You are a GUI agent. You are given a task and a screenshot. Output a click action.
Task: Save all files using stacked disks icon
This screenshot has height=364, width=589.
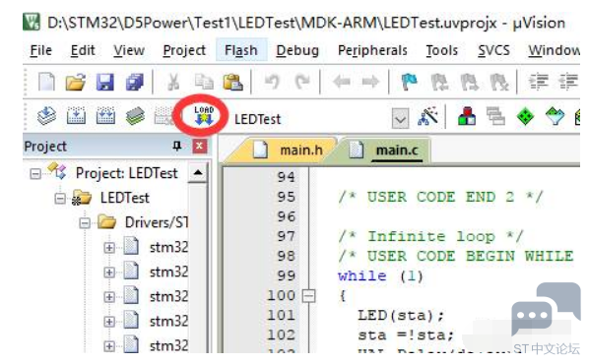click(x=134, y=82)
